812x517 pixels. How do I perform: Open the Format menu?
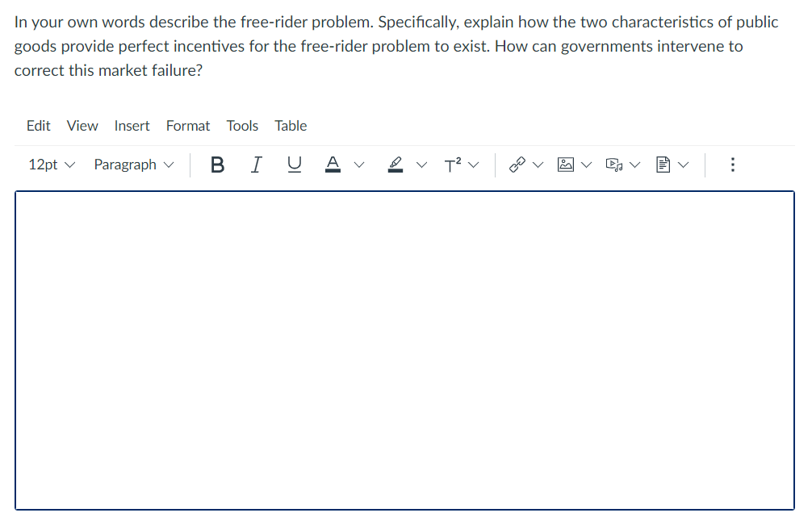[x=187, y=126]
